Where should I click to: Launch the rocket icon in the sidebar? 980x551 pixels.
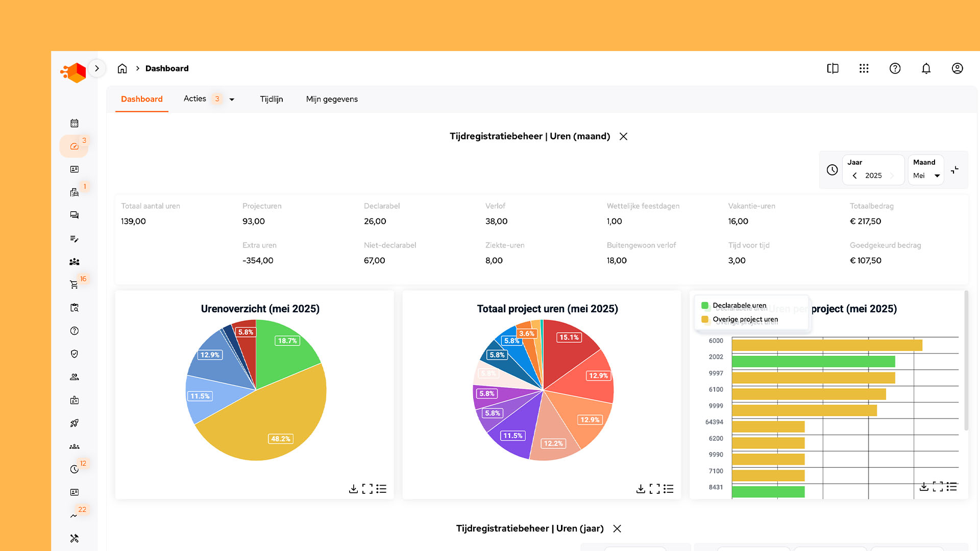[74, 423]
